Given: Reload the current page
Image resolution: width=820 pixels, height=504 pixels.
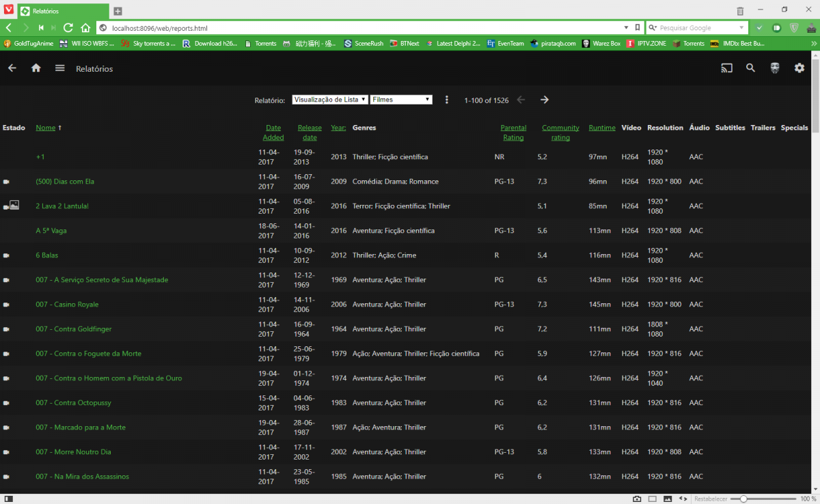Looking at the screenshot, I should click(68, 28).
